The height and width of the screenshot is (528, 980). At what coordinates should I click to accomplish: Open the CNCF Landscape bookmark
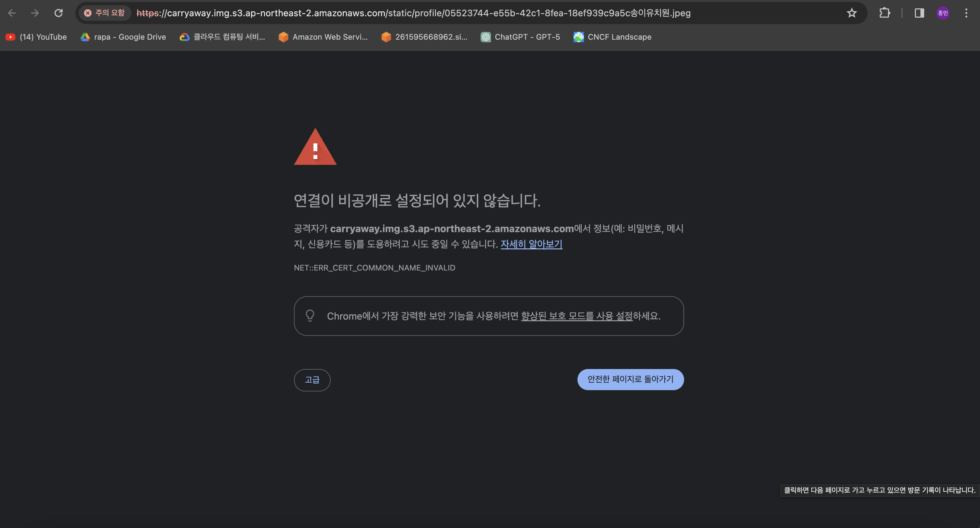(x=612, y=37)
